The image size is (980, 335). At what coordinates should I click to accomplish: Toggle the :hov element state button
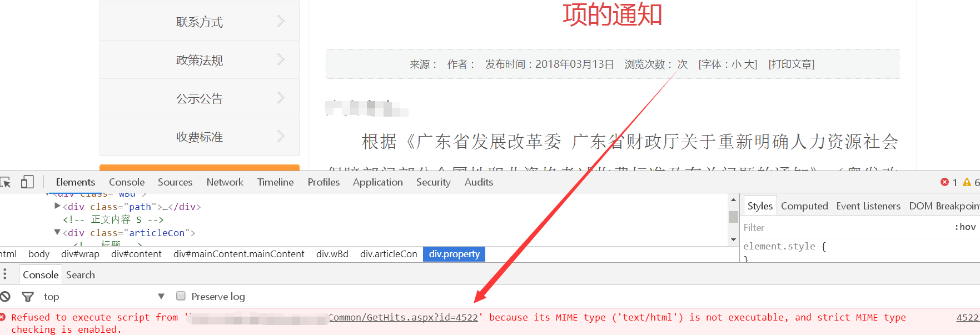(x=965, y=227)
